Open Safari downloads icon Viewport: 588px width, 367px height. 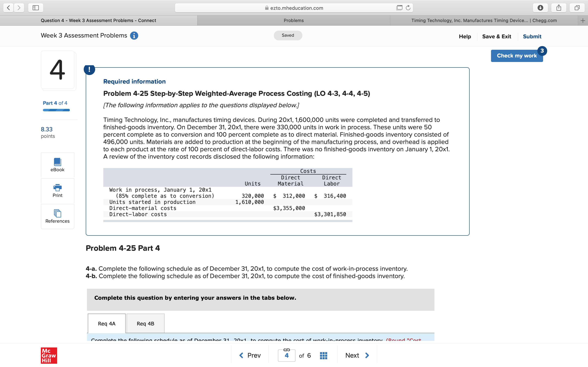click(x=540, y=8)
